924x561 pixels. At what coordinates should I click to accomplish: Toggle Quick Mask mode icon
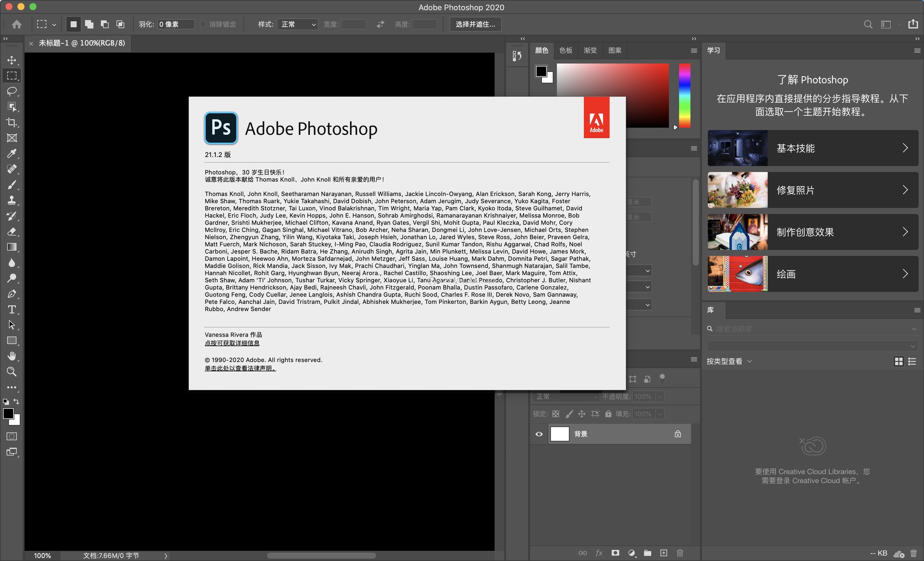(12, 436)
